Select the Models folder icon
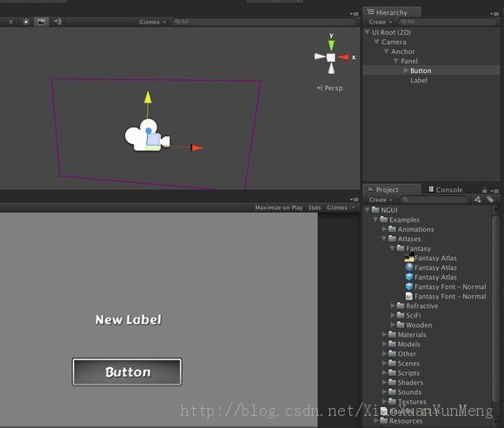Viewport: 504px width, 428px height. 392,344
